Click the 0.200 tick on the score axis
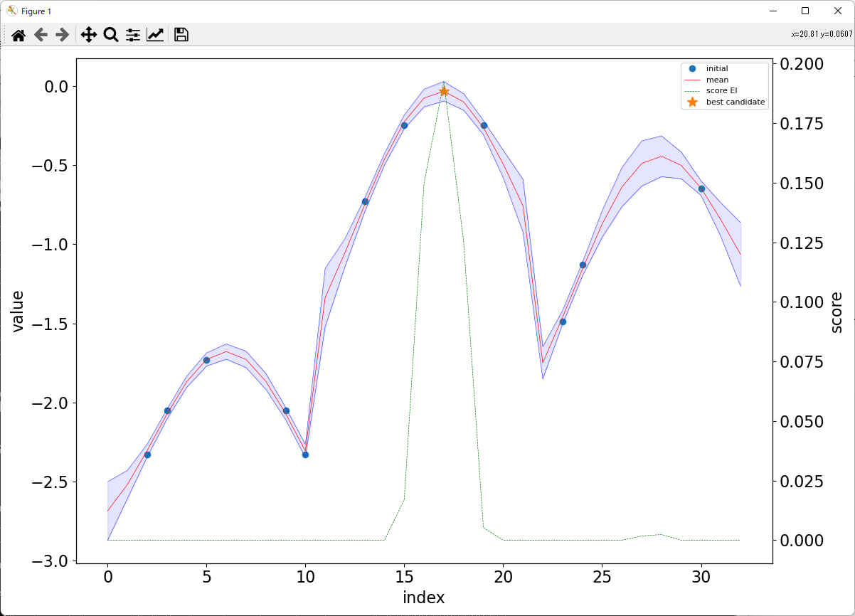 click(x=802, y=64)
